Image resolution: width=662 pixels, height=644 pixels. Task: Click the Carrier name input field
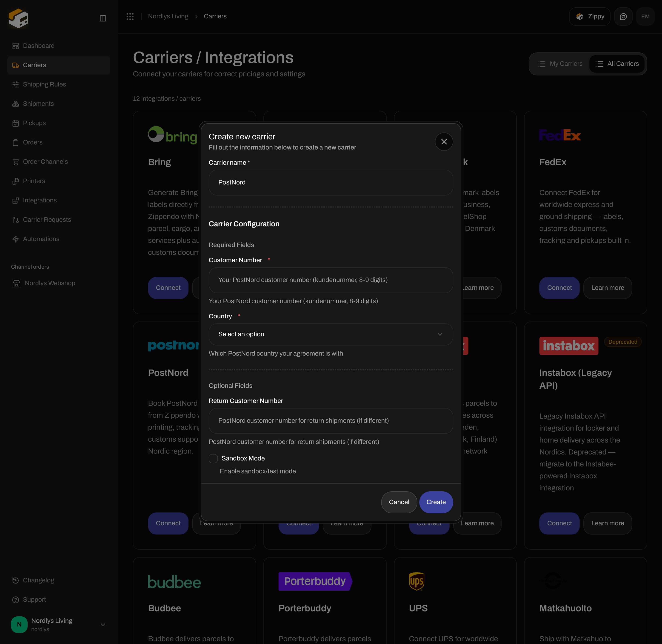click(331, 183)
